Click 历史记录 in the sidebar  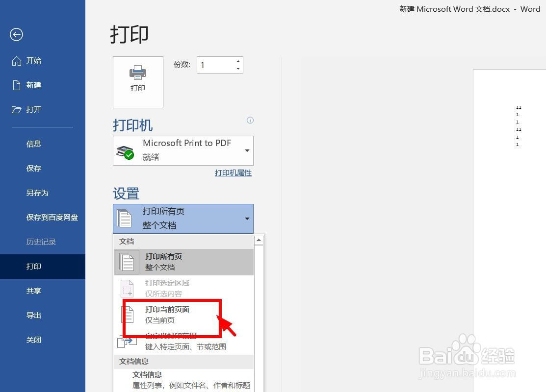pos(41,242)
